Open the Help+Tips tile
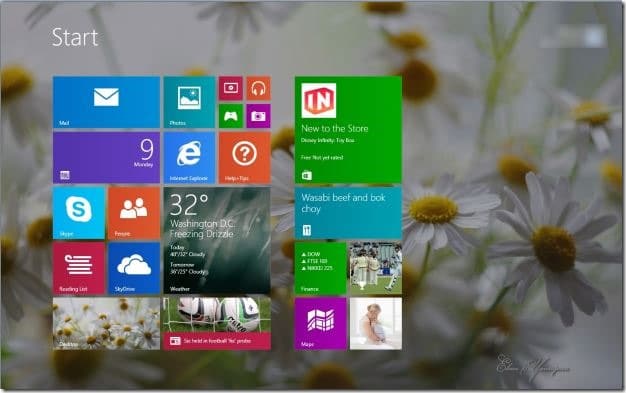The width and height of the screenshot is (626, 393). click(244, 158)
